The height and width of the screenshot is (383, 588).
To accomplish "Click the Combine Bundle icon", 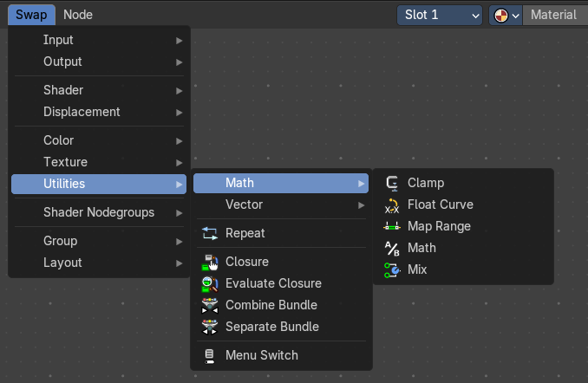I will pos(210,305).
